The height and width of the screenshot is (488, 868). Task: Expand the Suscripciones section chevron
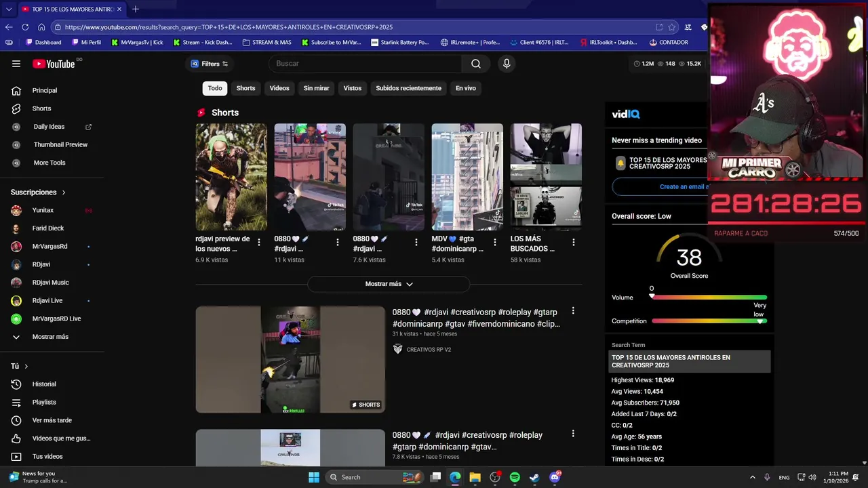pos(64,192)
